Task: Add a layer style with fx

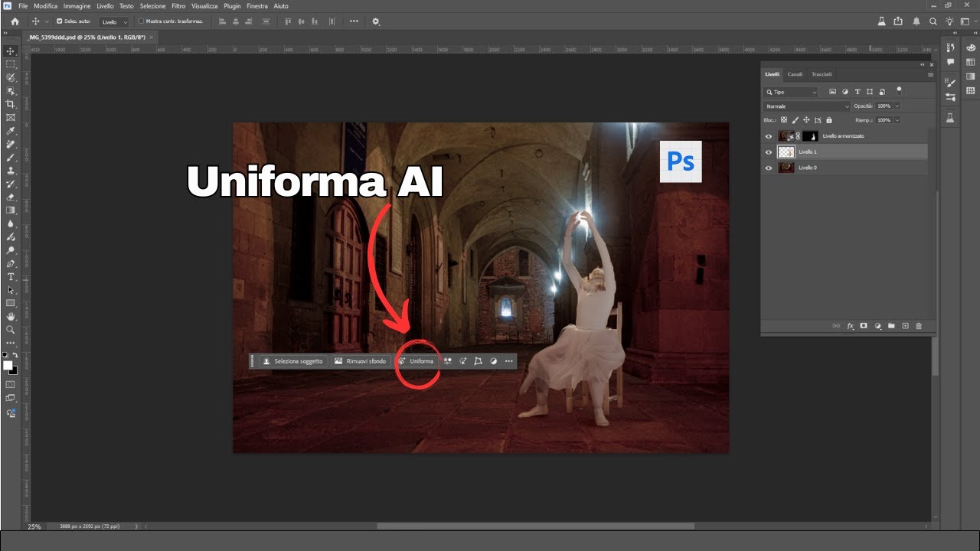Action: pyautogui.click(x=850, y=326)
